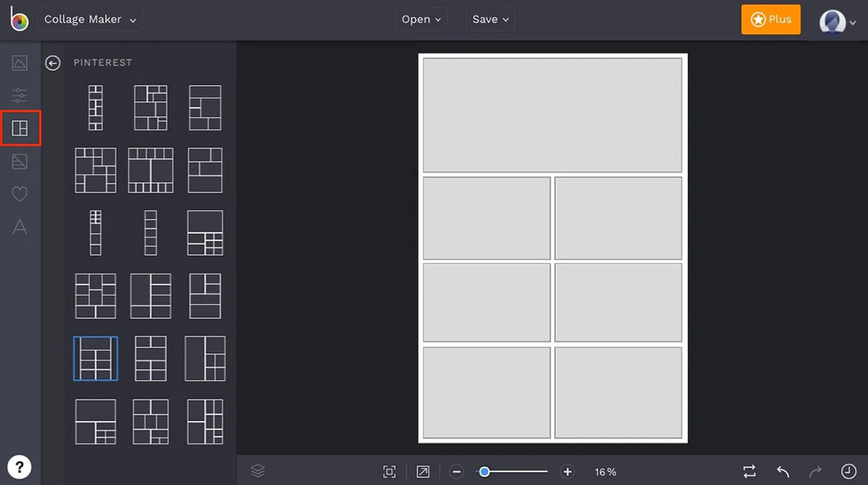Image resolution: width=868 pixels, height=485 pixels.
Task: Open the Patterns icon in sidebar
Action: [20, 161]
